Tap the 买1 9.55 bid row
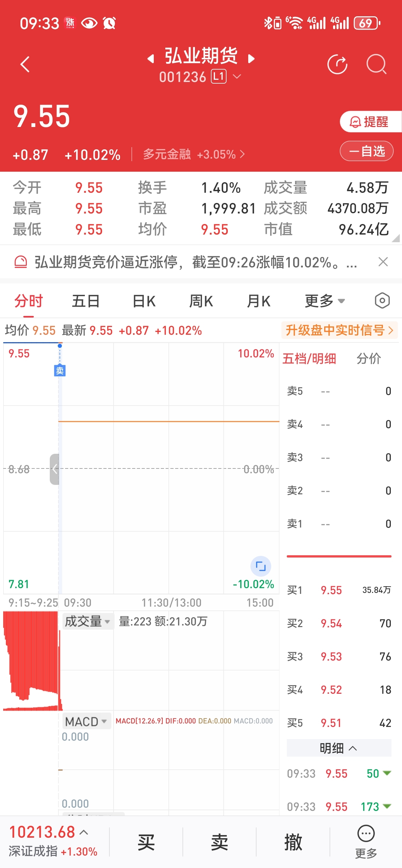This screenshot has height=868, width=402. pos(339,590)
